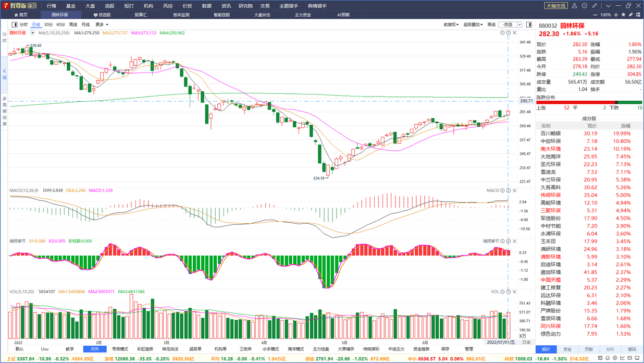Open the main K-line chart settings circle icon

pyautogui.click(x=503, y=33)
